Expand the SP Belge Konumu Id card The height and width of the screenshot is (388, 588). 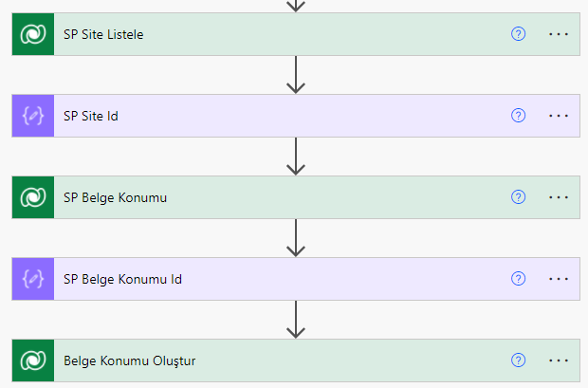tap(296, 279)
